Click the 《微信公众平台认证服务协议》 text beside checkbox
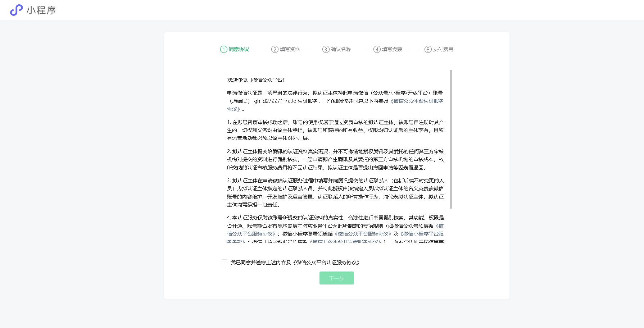644x328 pixels. click(x=326, y=263)
